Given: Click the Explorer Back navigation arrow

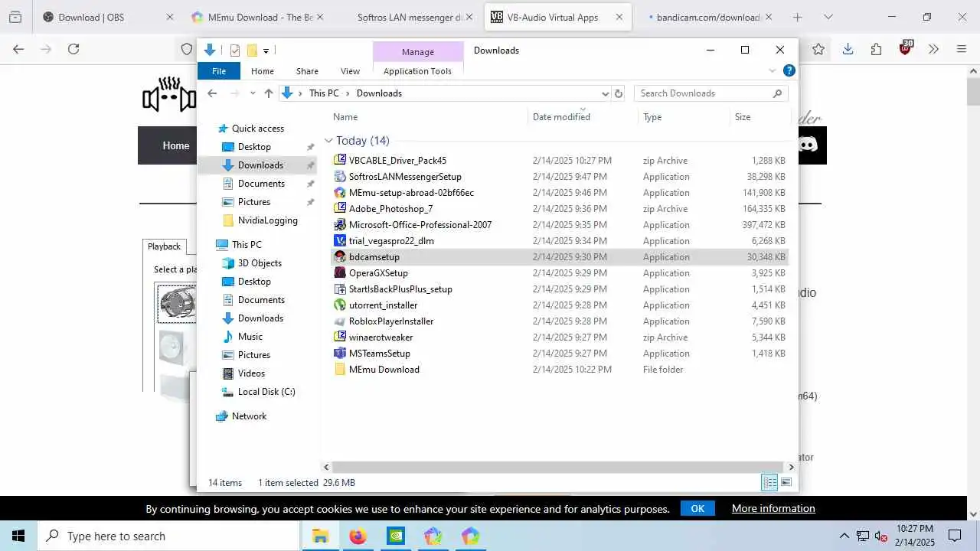Looking at the screenshot, I should [x=212, y=93].
